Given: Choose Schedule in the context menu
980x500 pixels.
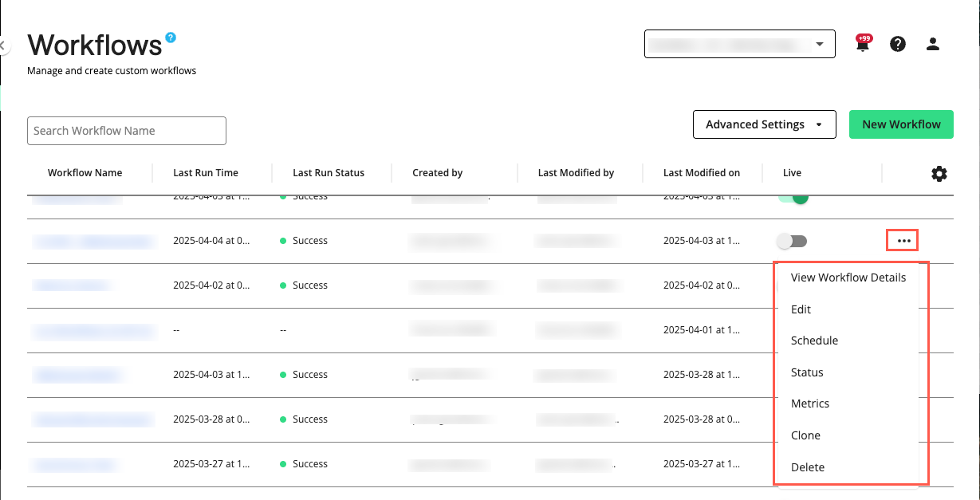Looking at the screenshot, I should pos(814,341).
